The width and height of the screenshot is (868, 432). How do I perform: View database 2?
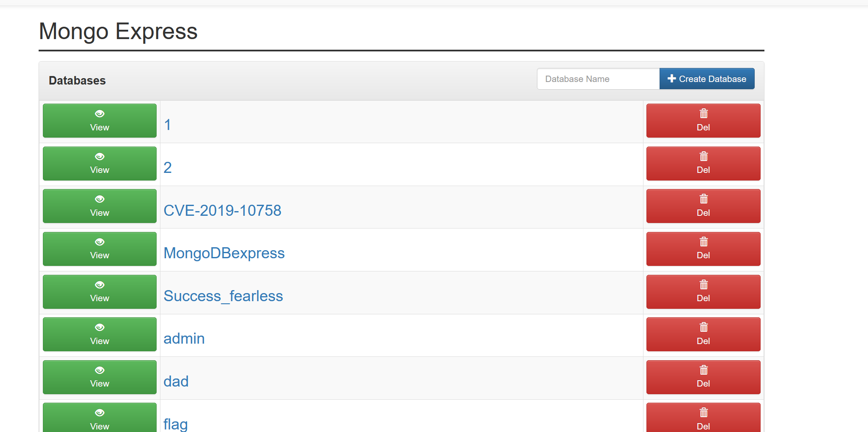pyautogui.click(x=100, y=164)
